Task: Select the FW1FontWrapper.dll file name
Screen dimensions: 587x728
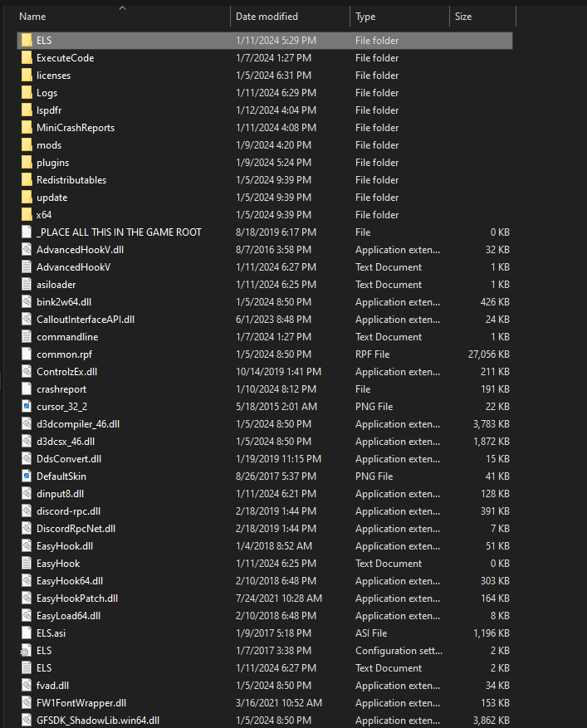Action: click(x=81, y=703)
